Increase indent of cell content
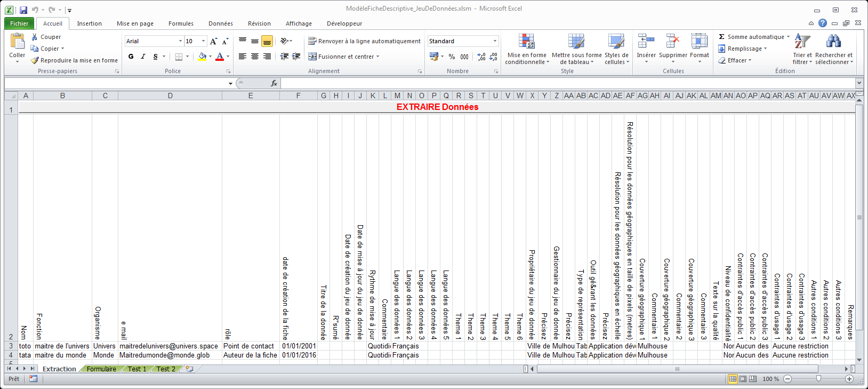Screen dimensions: 868x389 (296, 57)
